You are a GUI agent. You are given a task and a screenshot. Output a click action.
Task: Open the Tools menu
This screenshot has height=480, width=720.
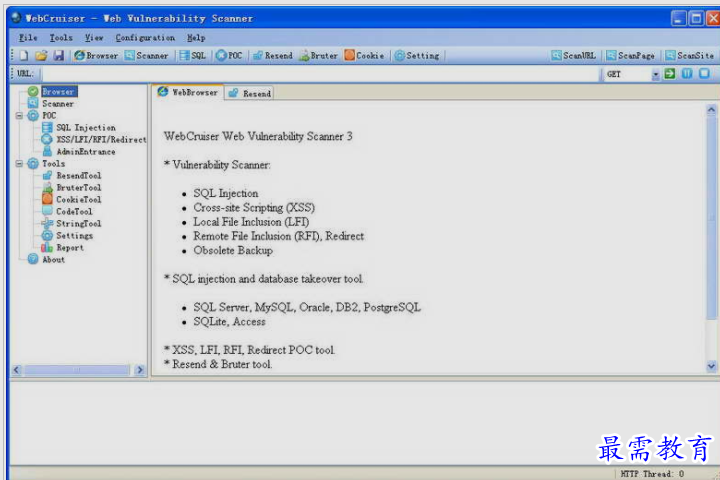(61, 38)
